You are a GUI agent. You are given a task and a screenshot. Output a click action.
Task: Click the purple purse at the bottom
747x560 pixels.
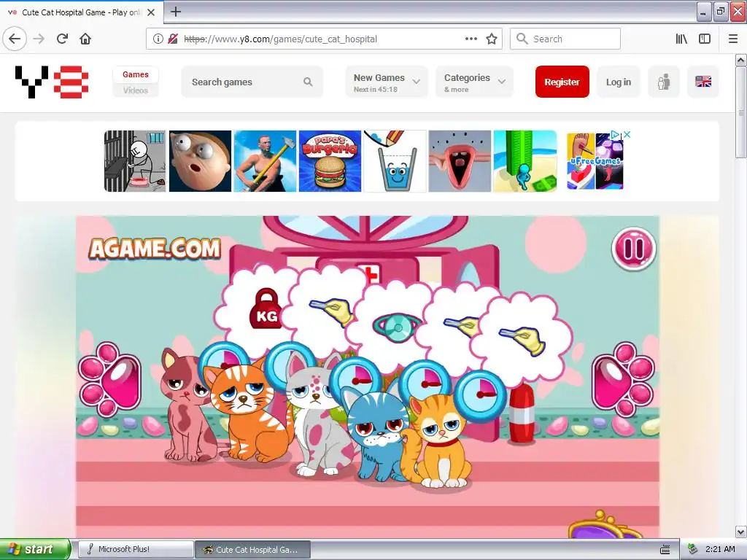point(606,525)
